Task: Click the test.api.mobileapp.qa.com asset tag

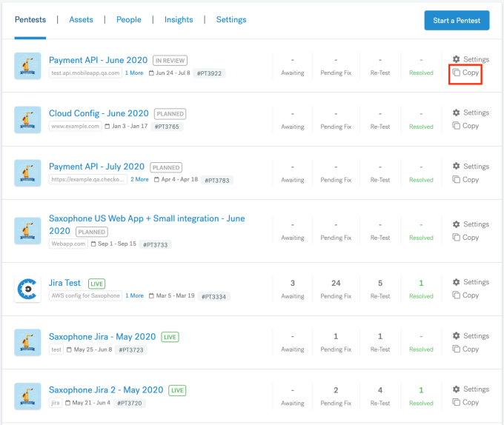Action: (85, 73)
